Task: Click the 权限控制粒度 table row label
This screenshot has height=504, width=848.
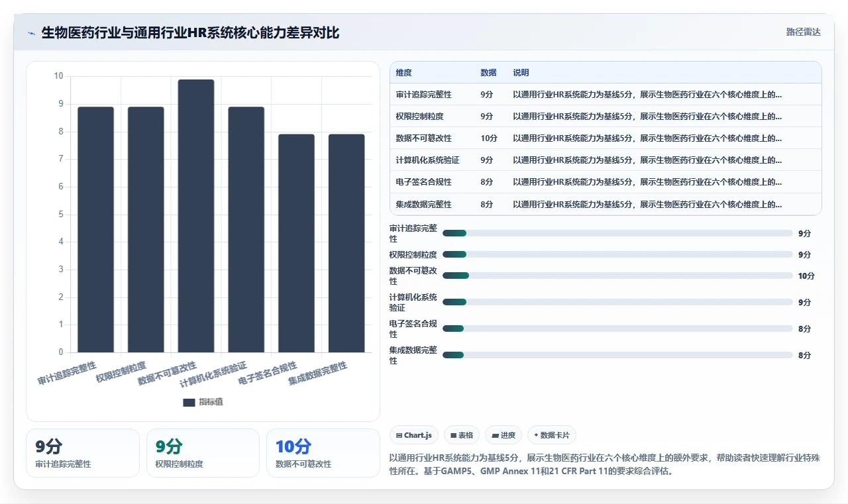Action: point(419,117)
